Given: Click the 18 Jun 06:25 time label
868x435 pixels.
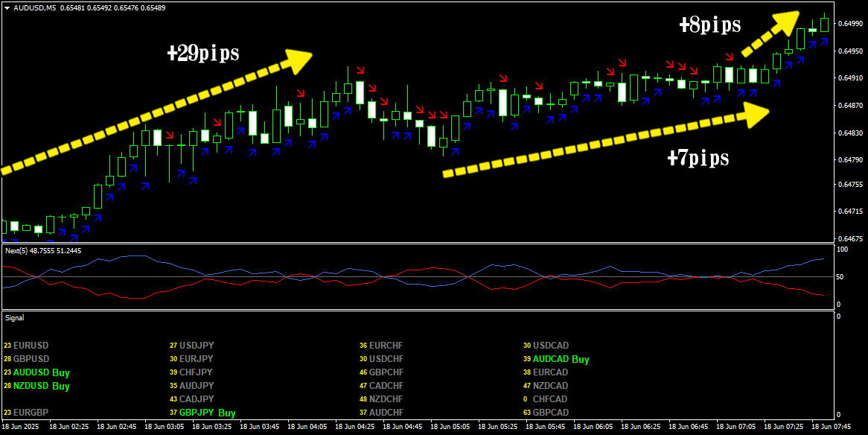Looking at the screenshot, I should coord(641,428).
